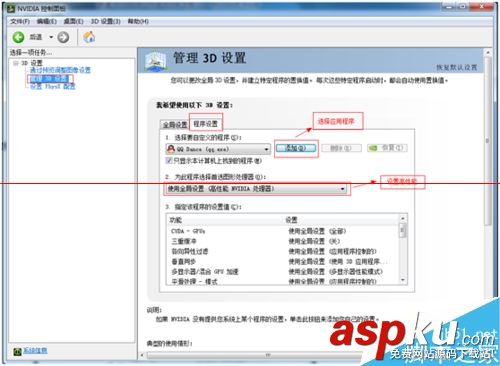Click the 管理 3D 设置 header icon
Screen dimensions: 500x366
pos(156,60)
